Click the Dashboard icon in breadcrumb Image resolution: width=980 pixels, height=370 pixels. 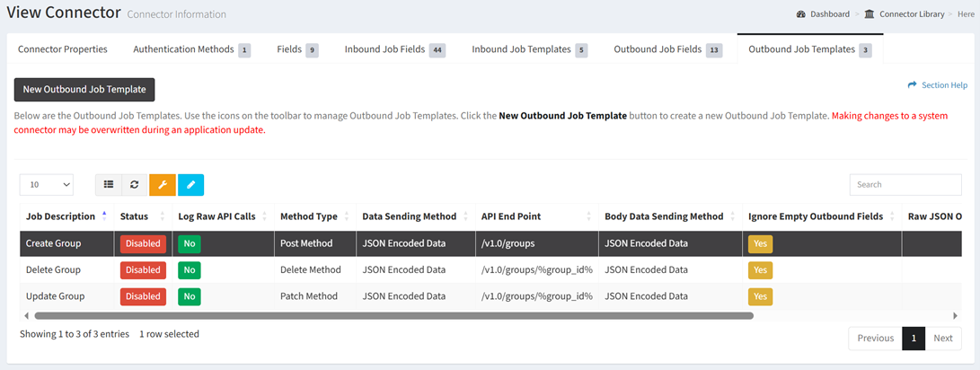(x=800, y=14)
